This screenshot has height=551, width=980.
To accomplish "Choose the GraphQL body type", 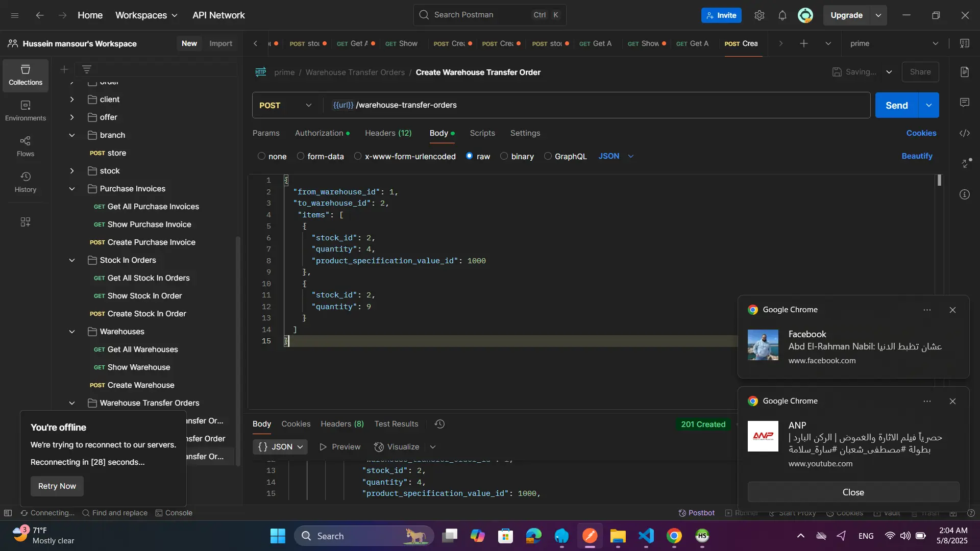I will coord(548,156).
